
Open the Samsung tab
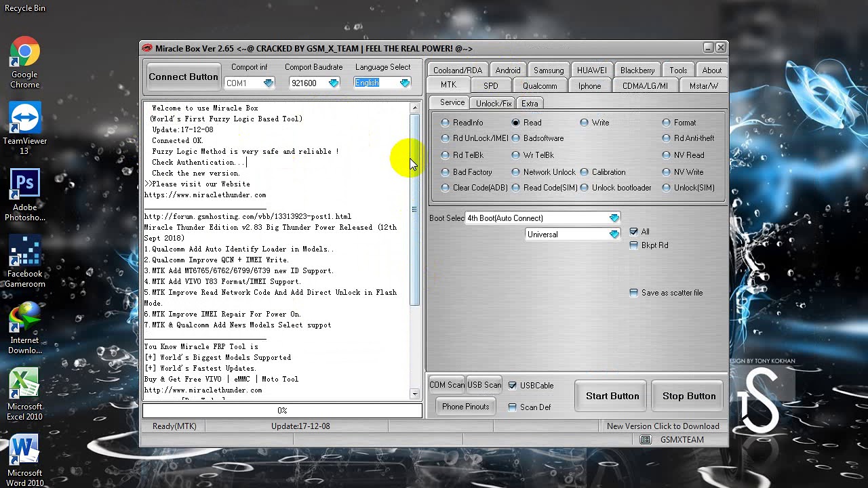tap(549, 70)
